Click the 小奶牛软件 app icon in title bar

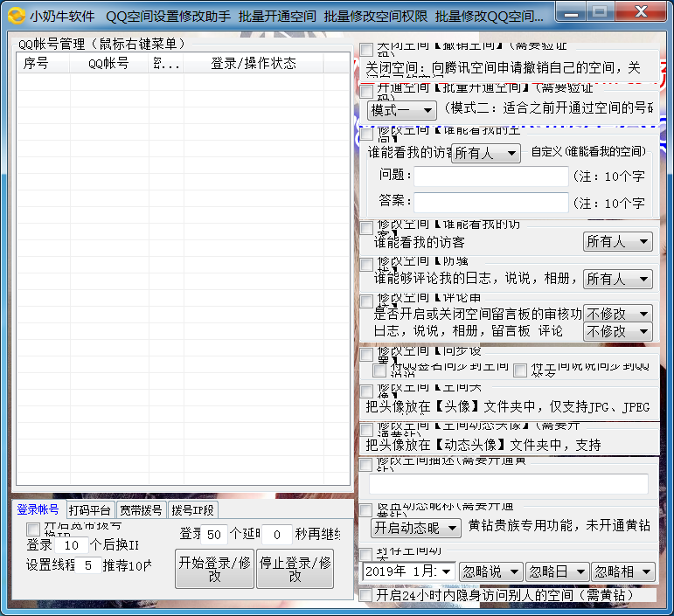(x=17, y=16)
